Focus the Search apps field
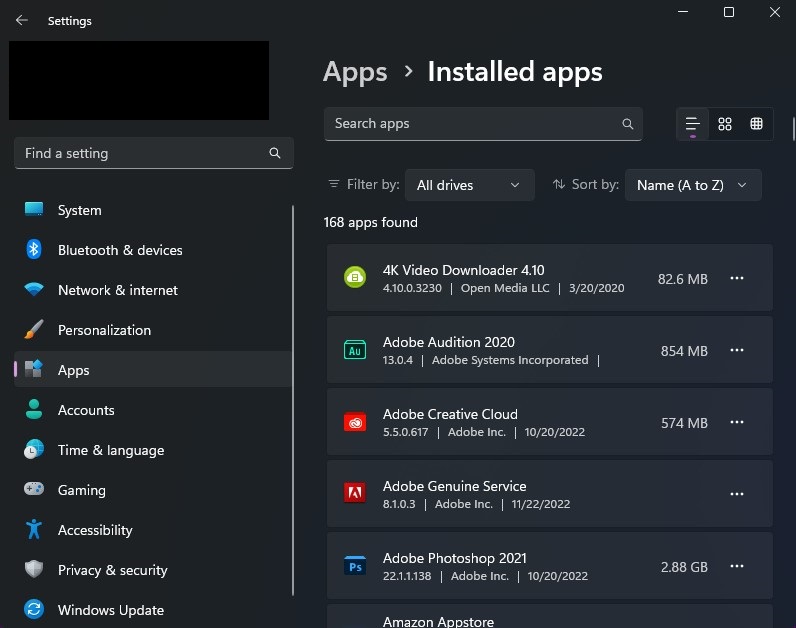 483,124
